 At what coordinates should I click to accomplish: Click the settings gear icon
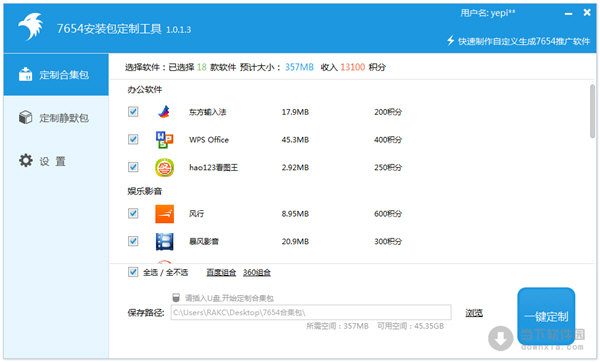pos(26,160)
